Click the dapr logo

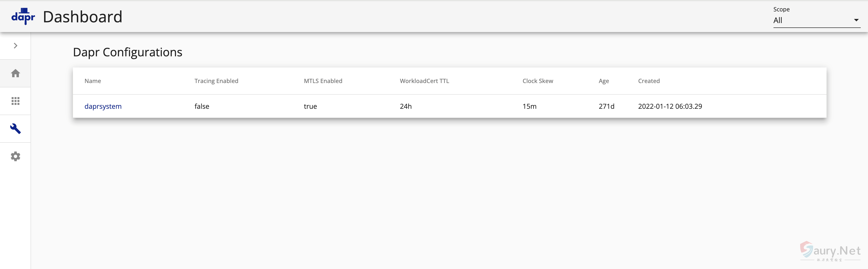click(23, 17)
